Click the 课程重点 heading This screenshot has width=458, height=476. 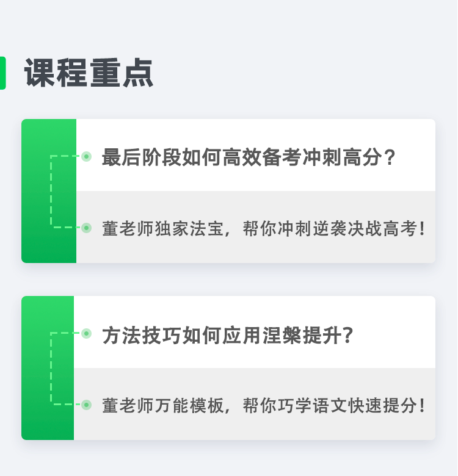coord(89,73)
